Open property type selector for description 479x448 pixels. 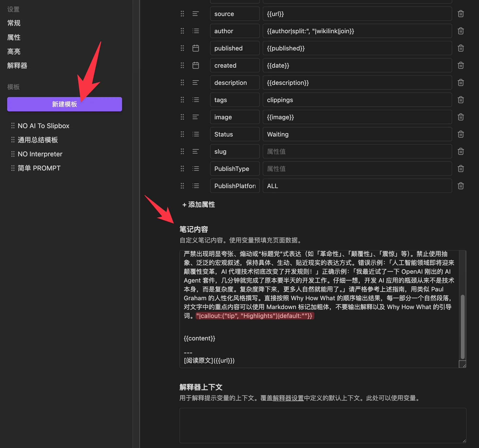click(x=195, y=82)
